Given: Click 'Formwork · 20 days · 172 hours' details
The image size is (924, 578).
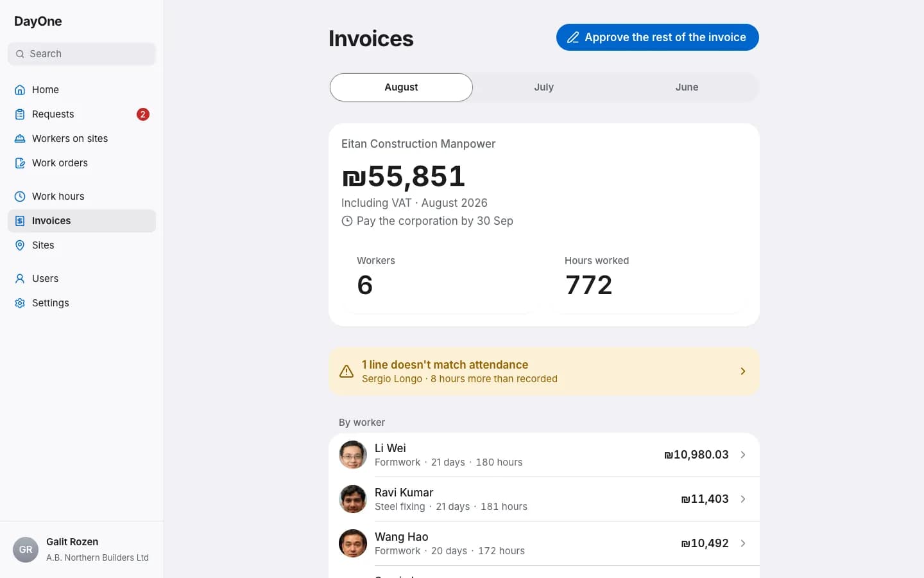Looking at the screenshot, I should click(x=450, y=551).
